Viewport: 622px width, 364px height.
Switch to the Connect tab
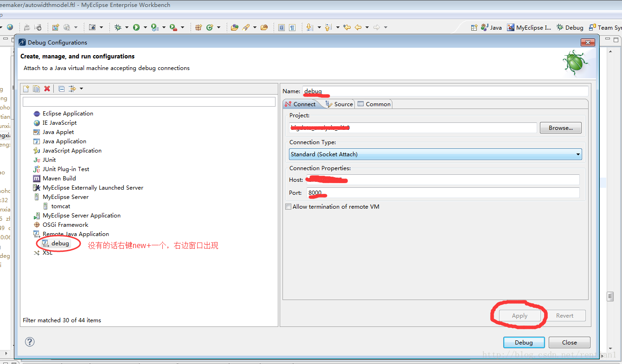300,104
